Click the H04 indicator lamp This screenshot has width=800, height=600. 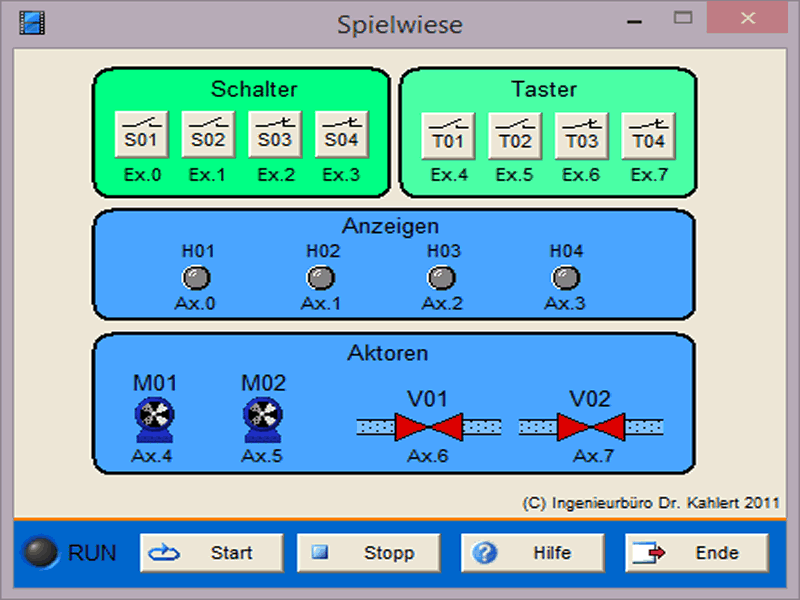pos(566,277)
